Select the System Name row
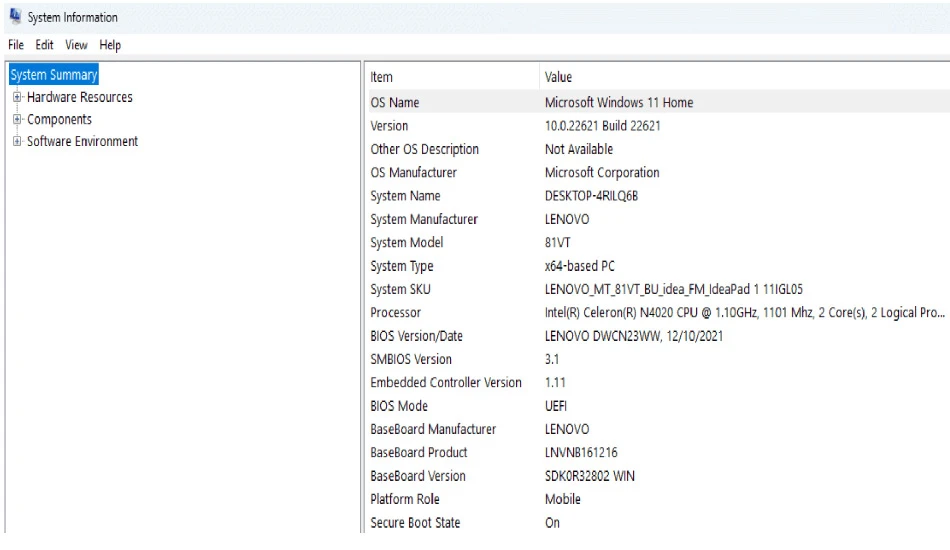Image resolution: width=950 pixels, height=550 pixels. (659, 196)
